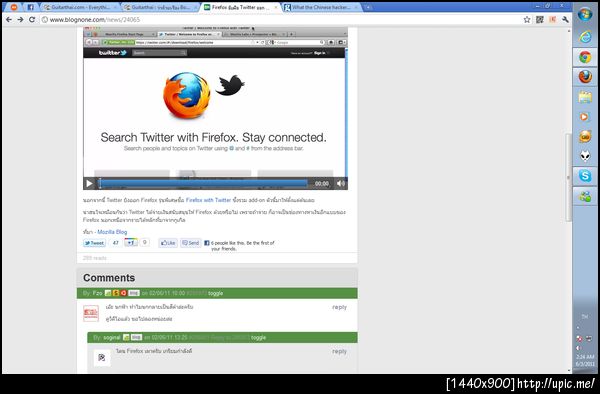Switch to Firefox on the taskbar
Viewport: 600px width, 394px height.
point(585,77)
